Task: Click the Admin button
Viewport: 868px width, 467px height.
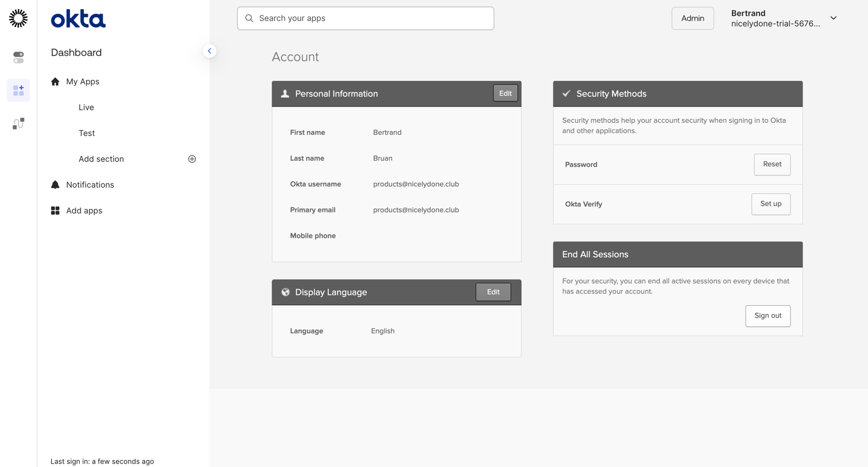Action: tap(693, 18)
